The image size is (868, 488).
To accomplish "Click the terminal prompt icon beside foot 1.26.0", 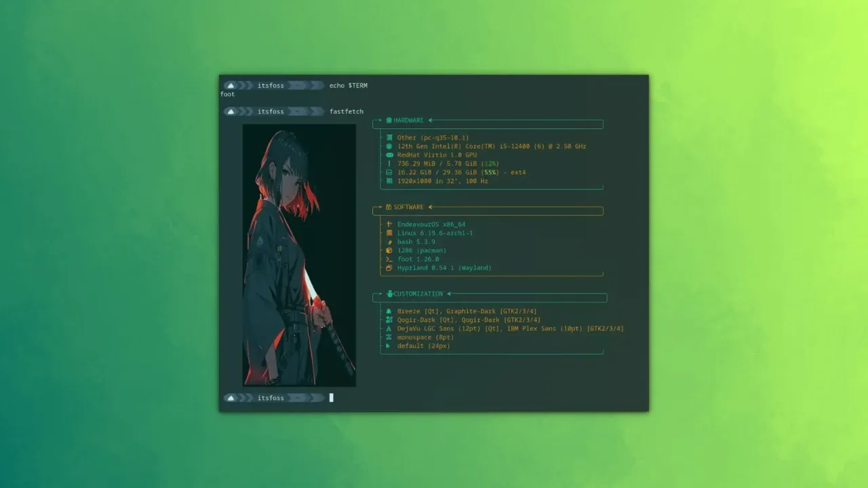I will point(389,259).
